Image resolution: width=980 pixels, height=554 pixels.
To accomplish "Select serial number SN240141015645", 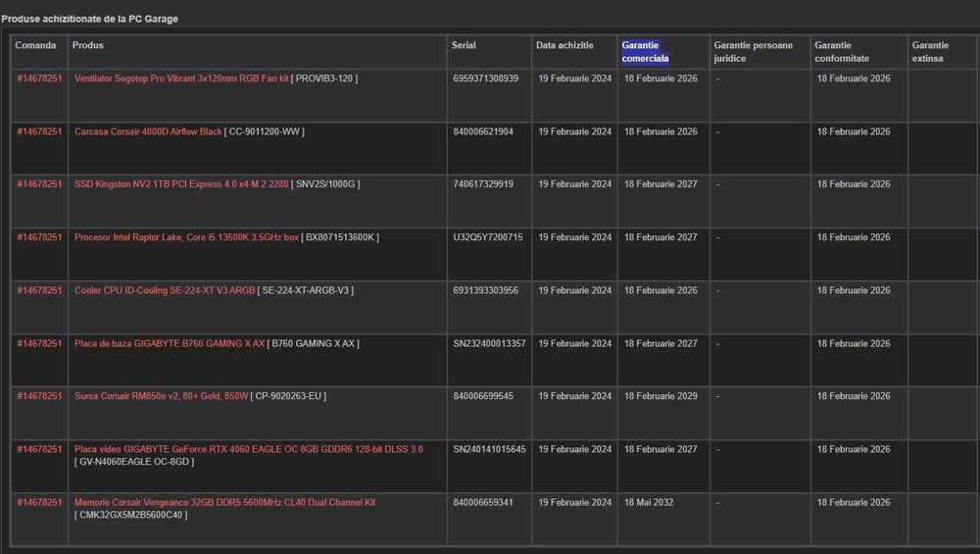I will 489,449.
